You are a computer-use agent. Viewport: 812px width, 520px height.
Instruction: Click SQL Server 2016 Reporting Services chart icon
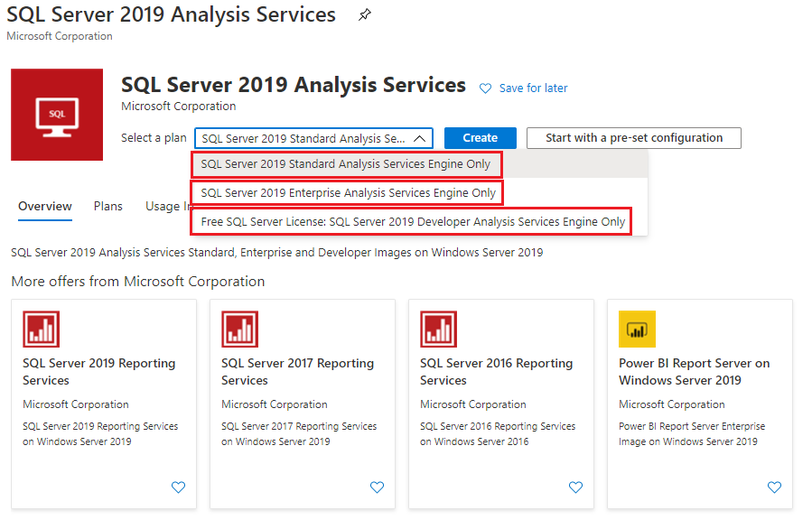pos(439,330)
